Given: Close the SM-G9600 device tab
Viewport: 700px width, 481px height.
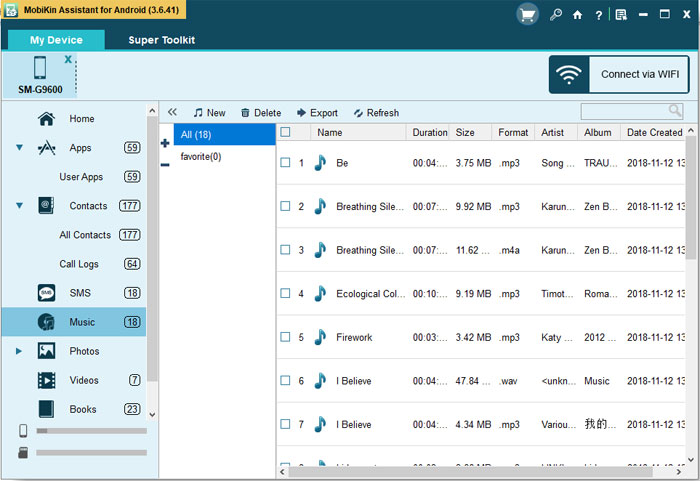Looking at the screenshot, I should 68,60.
